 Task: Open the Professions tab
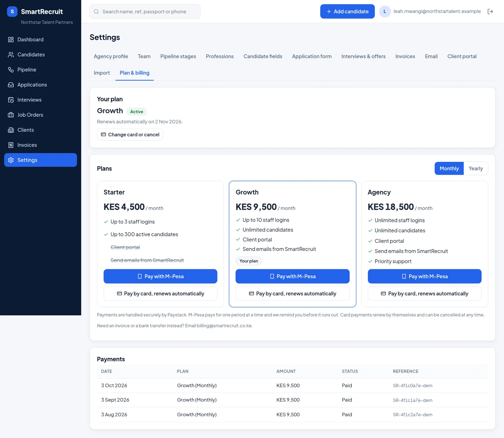coord(220,56)
